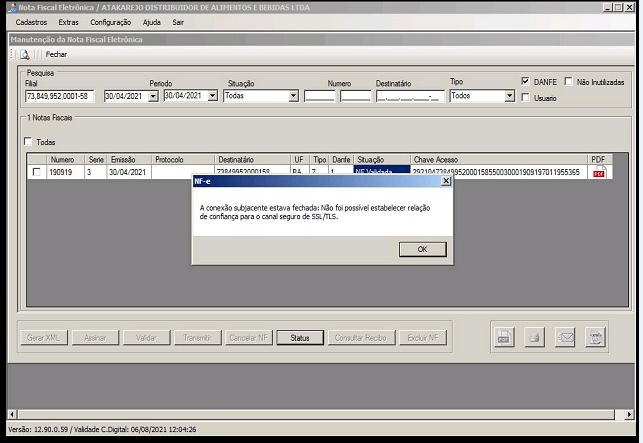This screenshot has width=643, height=443.
Task: Click the UF column header
Action: pyautogui.click(x=299, y=160)
